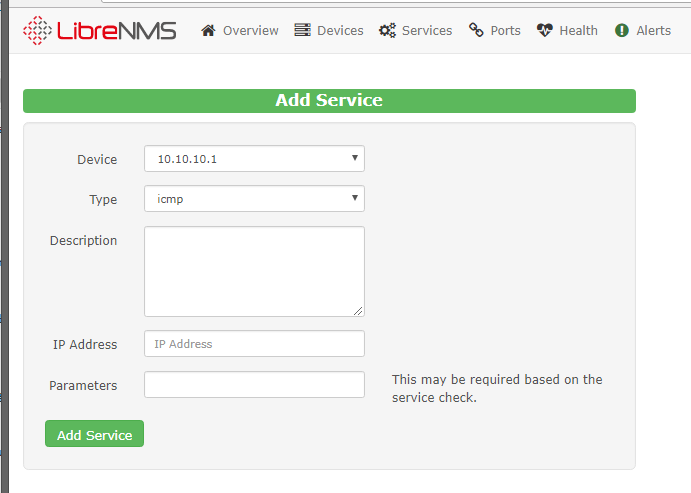This screenshot has height=493, width=691.
Task: Focus the IP Address input field
Action: pos(254,344)
